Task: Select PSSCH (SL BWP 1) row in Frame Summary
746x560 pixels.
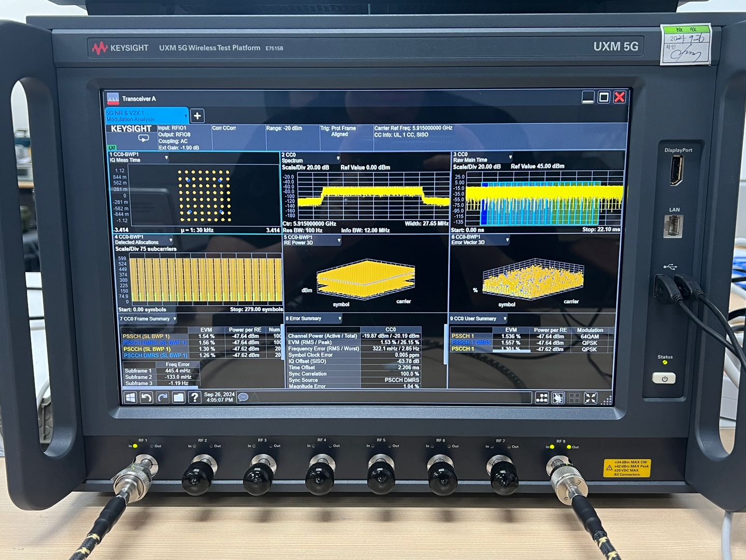Action: click(x=202, y=336)
